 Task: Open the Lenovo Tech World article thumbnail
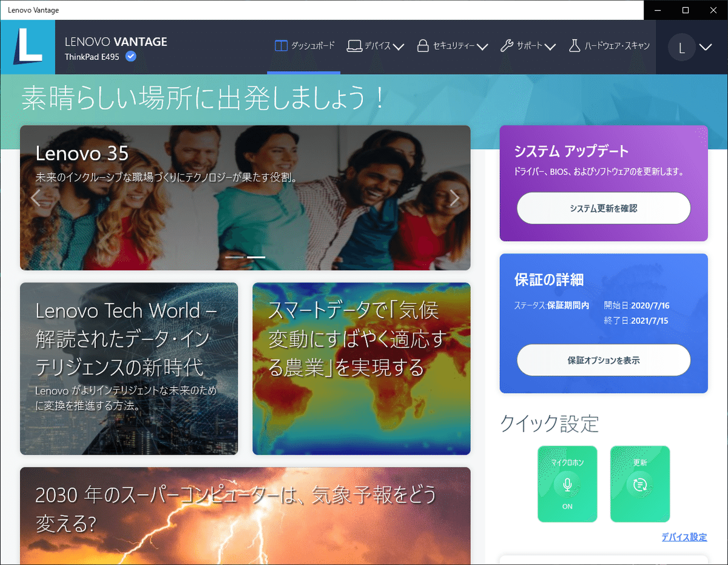pos(129,369)
